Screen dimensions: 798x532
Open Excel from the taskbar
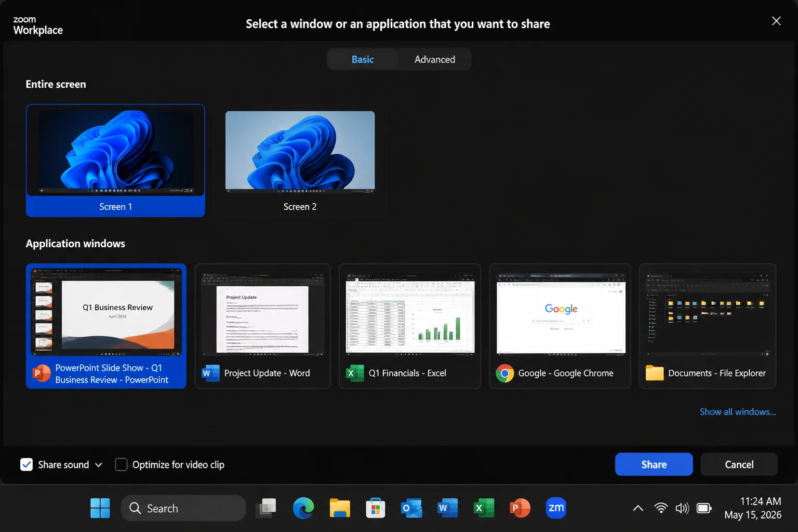pos(484,508)
